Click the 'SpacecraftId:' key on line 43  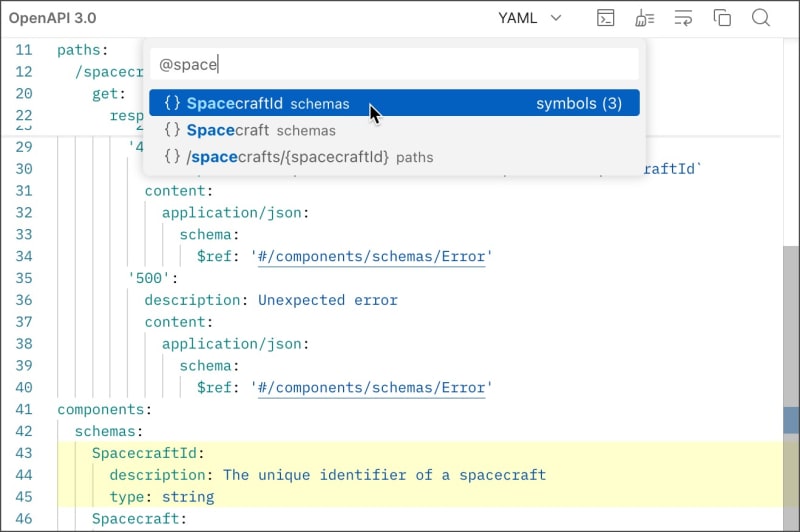click(x=148, y=453)
